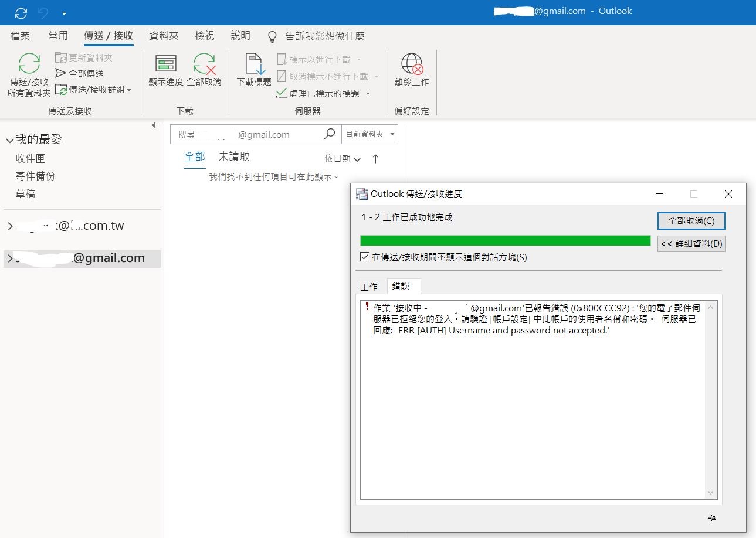Show 全部 messages filter
This screenshot has height=538, width=756.
[x=195, y=156]
